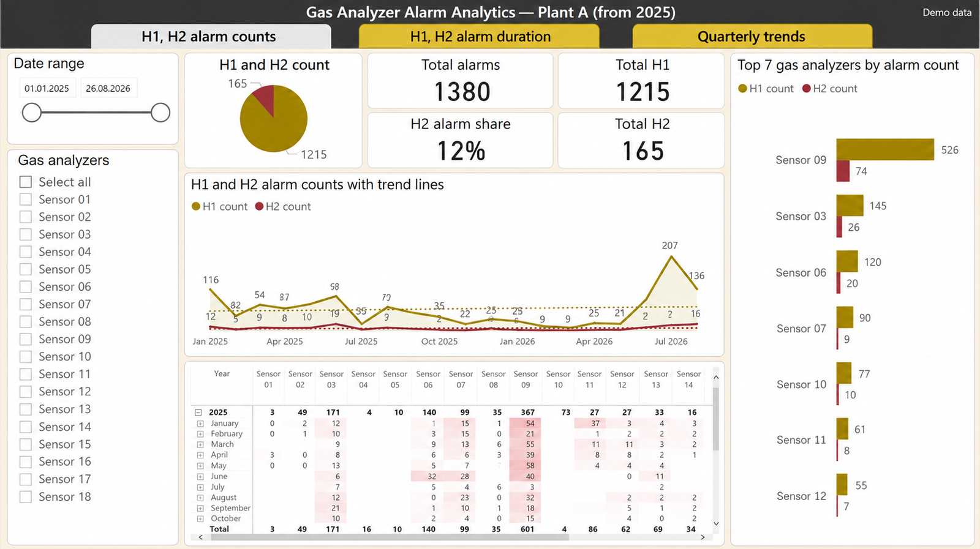The height and width of the screenshot is (549, 980).
Task: Click the right date range slider handle
Action: point(160,113)
